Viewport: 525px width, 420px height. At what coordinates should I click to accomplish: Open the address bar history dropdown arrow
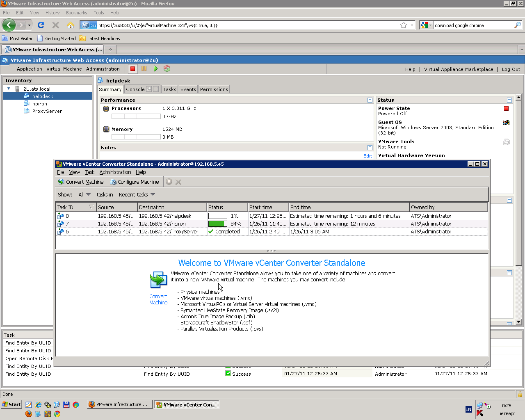click(412, 25)
